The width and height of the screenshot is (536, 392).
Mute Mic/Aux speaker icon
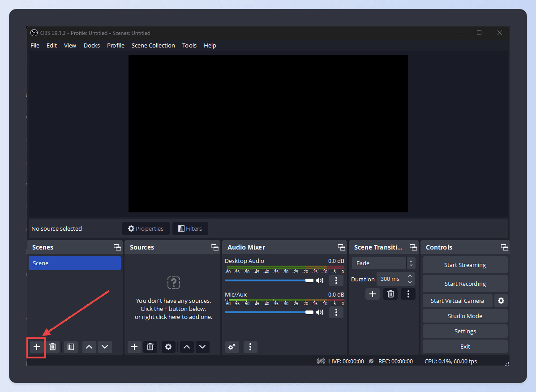coord(320,312)
